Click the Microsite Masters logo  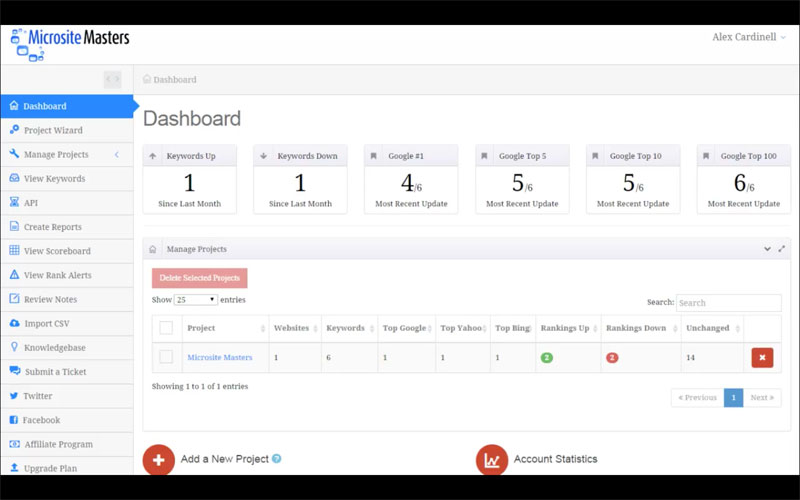70,44
